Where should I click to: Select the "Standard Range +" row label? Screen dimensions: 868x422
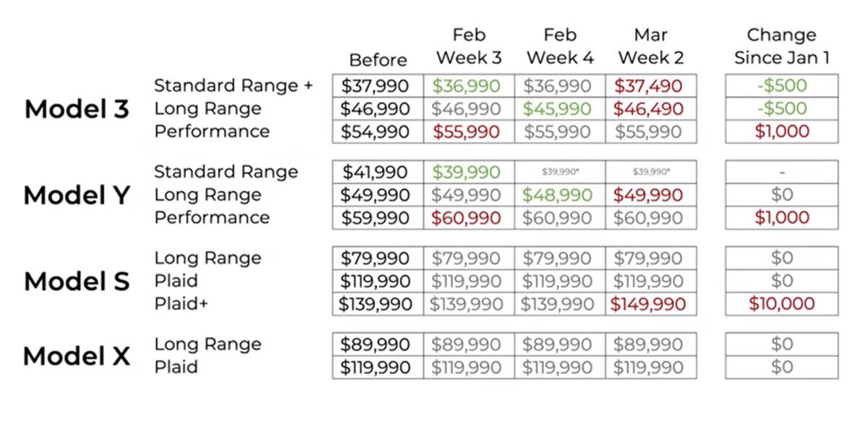point(233,85)
